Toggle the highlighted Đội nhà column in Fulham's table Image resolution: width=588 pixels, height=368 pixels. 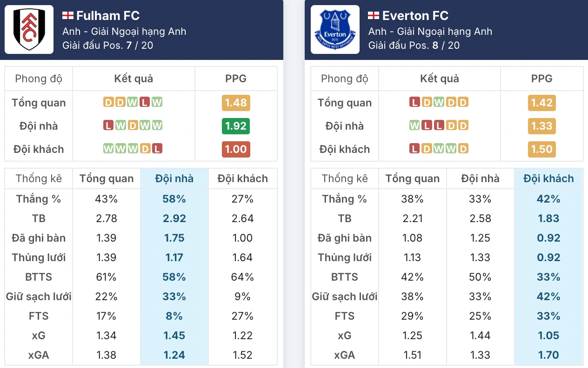[174, 178]
